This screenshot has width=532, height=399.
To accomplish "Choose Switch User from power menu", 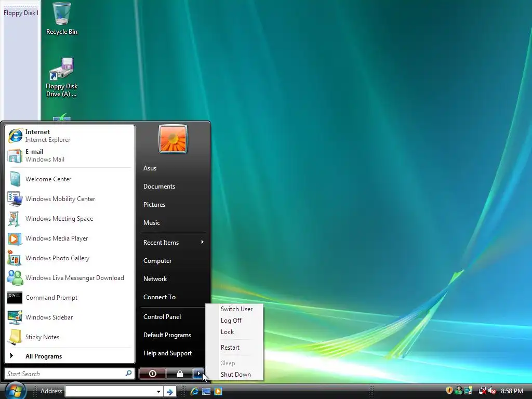I will pyautogui.click(x=236, y=309).
